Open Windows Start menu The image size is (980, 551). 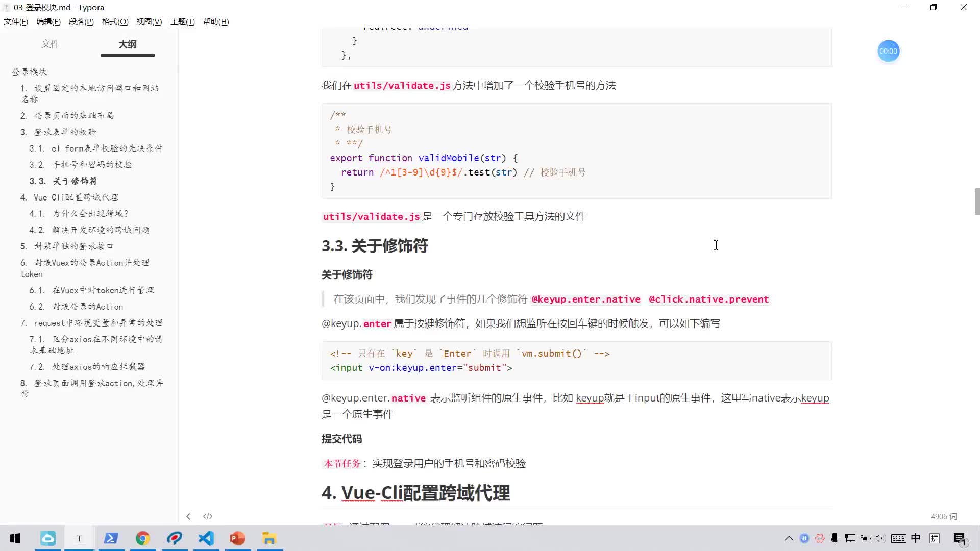point(15,538)
